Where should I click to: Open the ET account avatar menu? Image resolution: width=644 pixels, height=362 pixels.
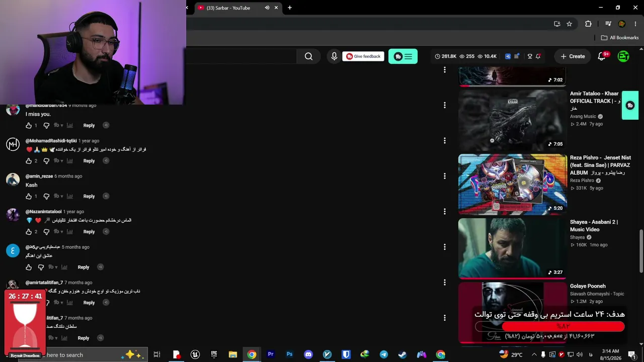[x=623, y=56]
